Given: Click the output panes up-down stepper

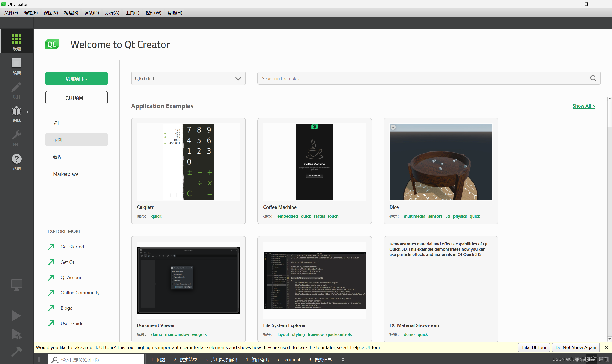Looking at the screenshot, I should click(343, 359).
